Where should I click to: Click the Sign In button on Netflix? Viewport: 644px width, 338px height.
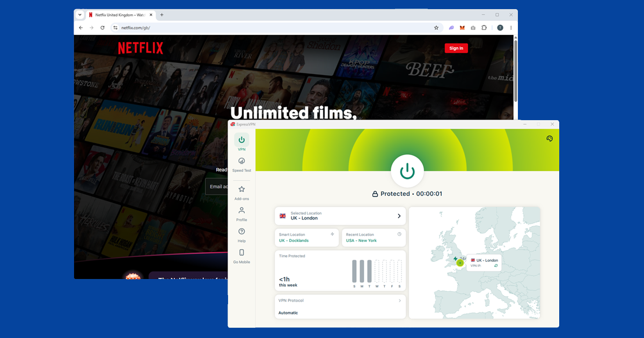(x=456, y=48)
